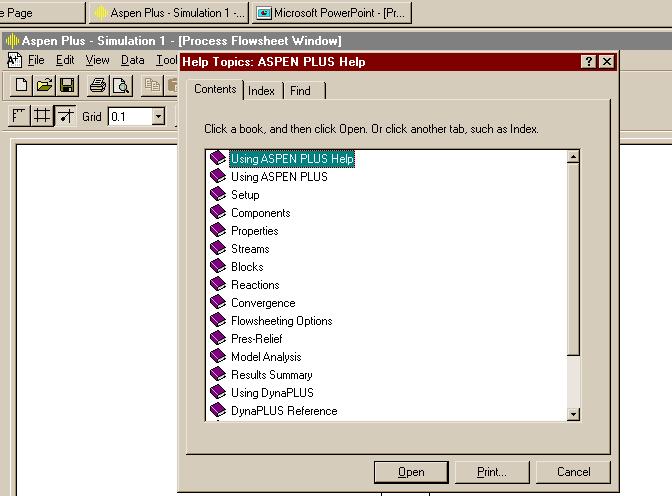Click the Print toolbar icon
Viewport: 672px width, 496px height.
pos(98,86)
